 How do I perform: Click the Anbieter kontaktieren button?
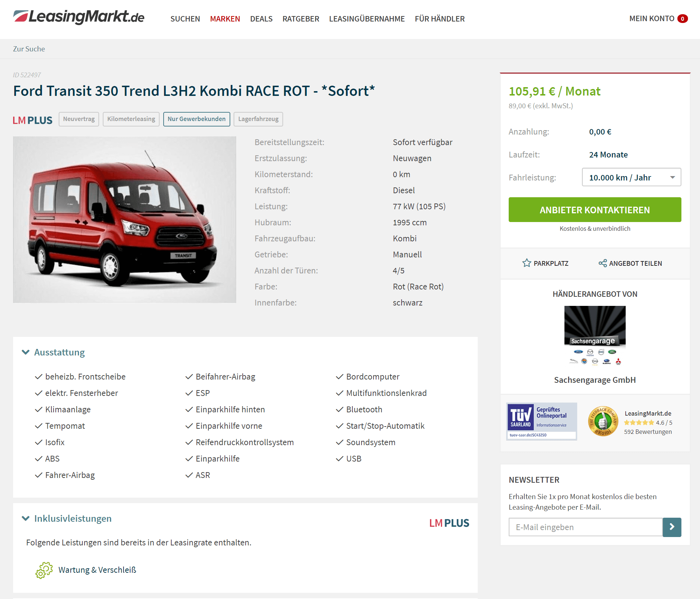click(x=595, y=210)
